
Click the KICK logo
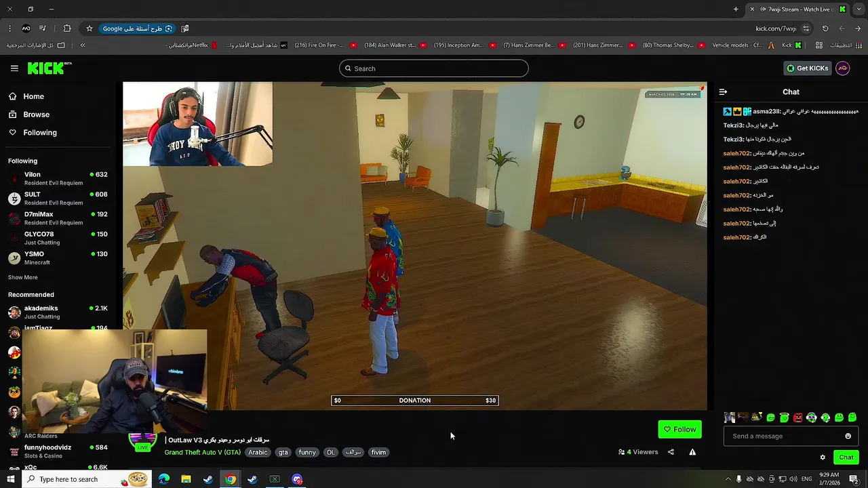[x=49, y=68]
